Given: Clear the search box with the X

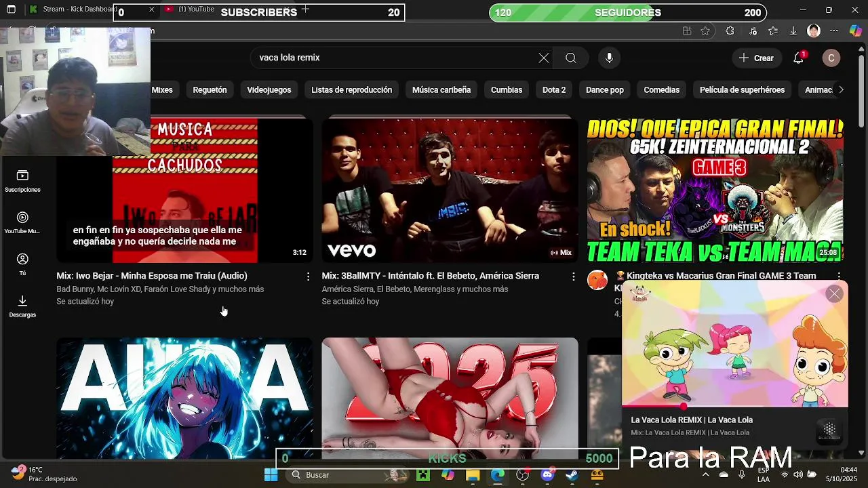Looking at the screenshot, I should 544,58.
